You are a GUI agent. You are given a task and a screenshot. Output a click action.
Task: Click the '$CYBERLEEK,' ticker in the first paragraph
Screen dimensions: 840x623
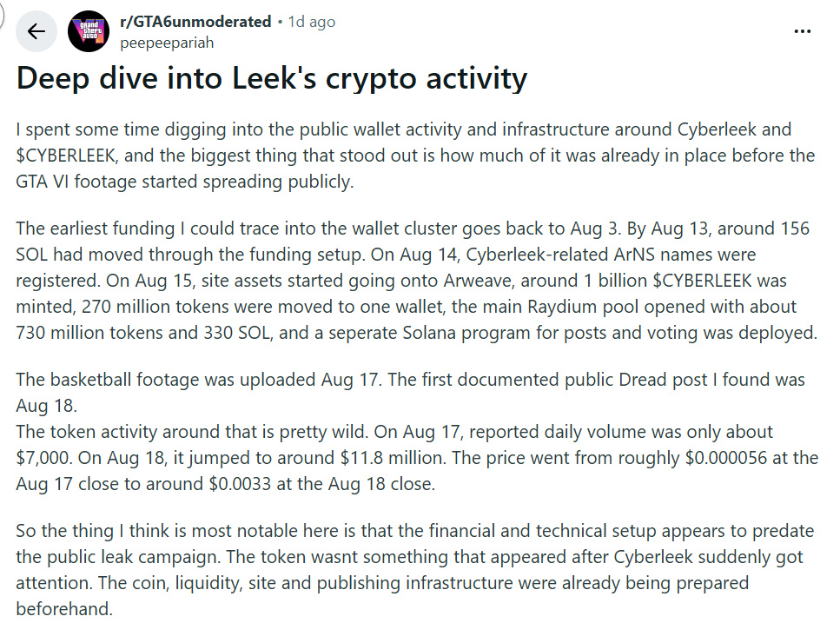pyautogui.click(x=67, y=156)
